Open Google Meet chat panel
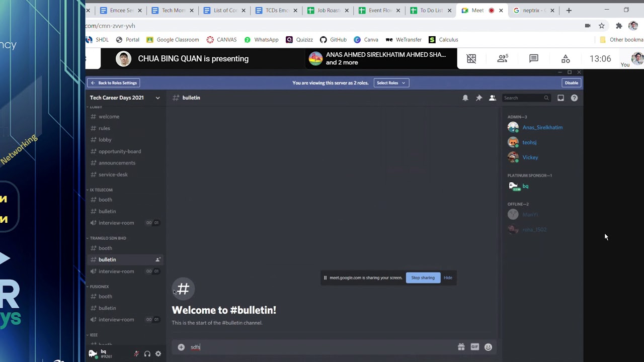644x362 pixels. (x=534, y=59)
